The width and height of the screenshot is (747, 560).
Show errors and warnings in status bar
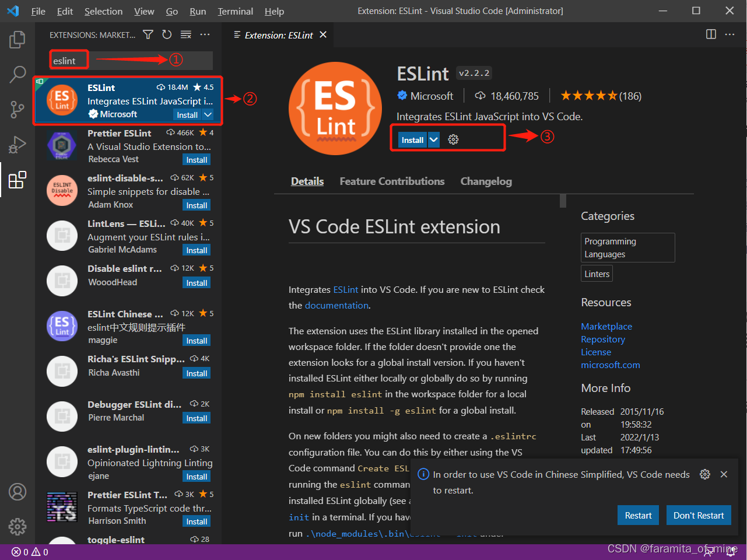click(30, 552)
